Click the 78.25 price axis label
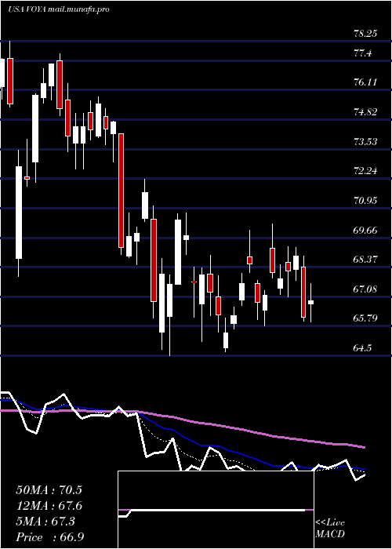This screenshot has width=392, height=549. (x=365, y=34)
